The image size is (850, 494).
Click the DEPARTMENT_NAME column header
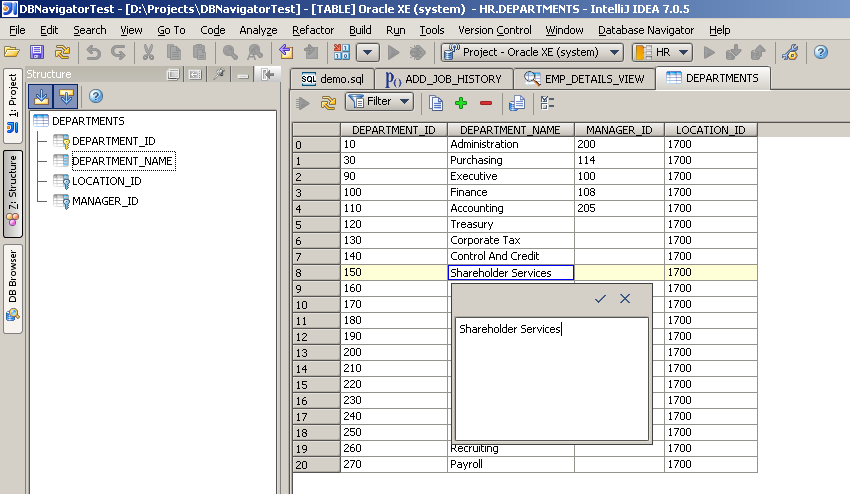[510, 130]
